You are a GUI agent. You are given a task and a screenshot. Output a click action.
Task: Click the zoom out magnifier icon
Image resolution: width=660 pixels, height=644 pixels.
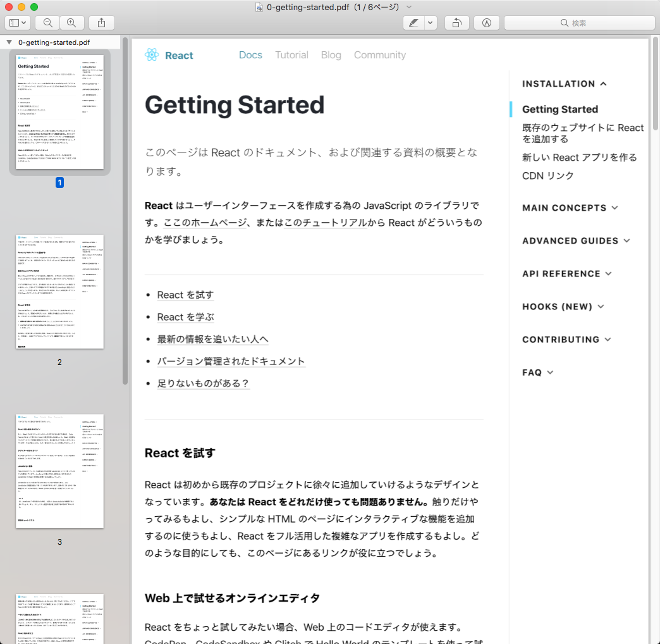click(47, 23)
